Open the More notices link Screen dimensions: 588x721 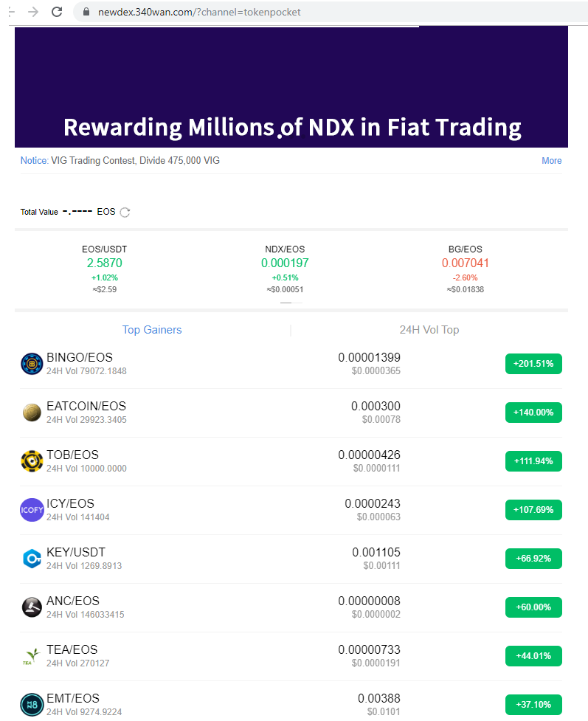pyautogui.click(x=551, y=161)
